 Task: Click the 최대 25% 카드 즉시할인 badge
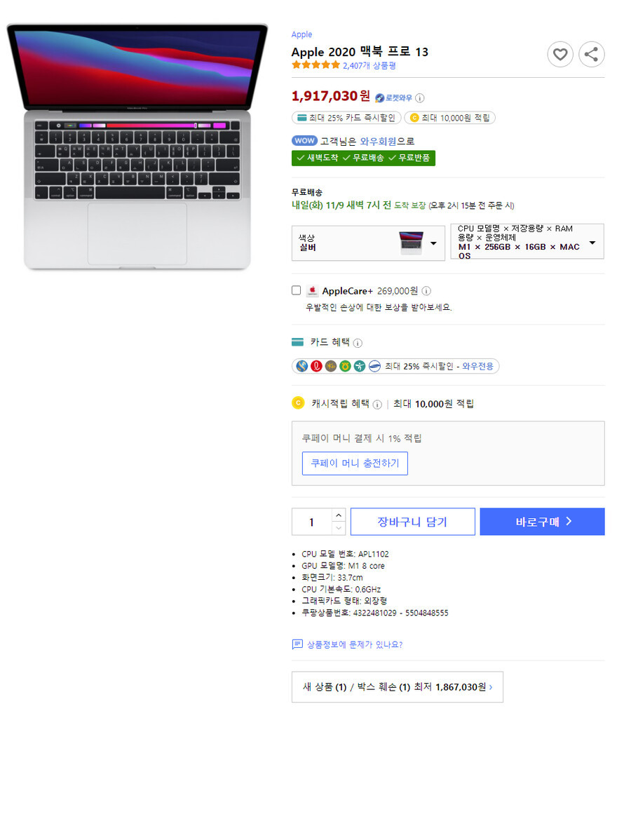coord(346,118)
